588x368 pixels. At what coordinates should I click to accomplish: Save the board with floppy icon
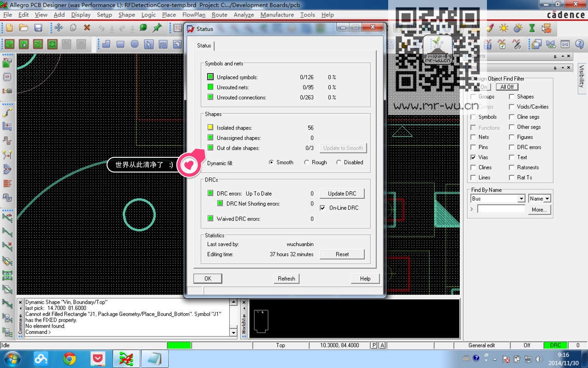coord(38,28)
